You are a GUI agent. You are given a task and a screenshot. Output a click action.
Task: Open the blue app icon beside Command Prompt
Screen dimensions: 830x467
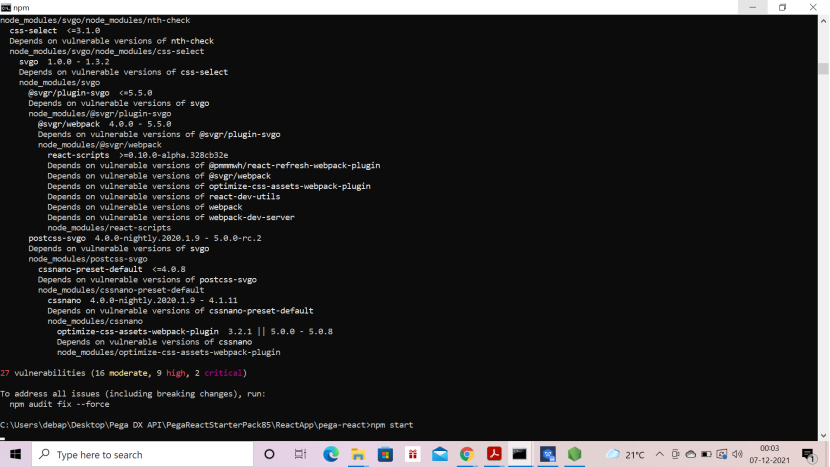click(548, 454)
